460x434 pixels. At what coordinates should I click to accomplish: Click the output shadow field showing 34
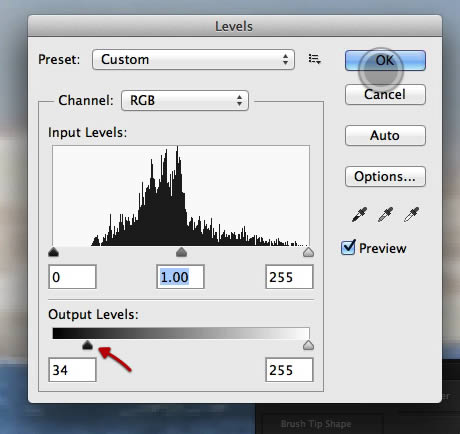pyautogui.click(x=72, y=370)
